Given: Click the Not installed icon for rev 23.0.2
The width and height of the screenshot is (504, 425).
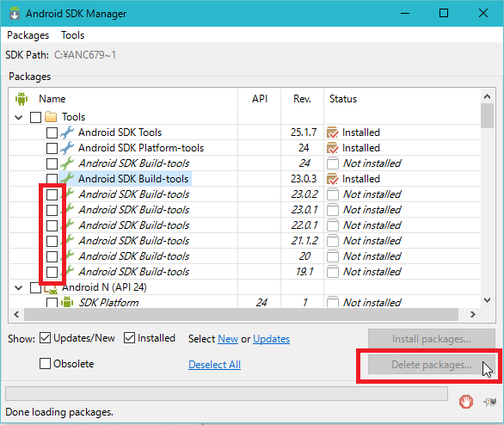Looking at the screenshot, I should click(x=333, y=194).
